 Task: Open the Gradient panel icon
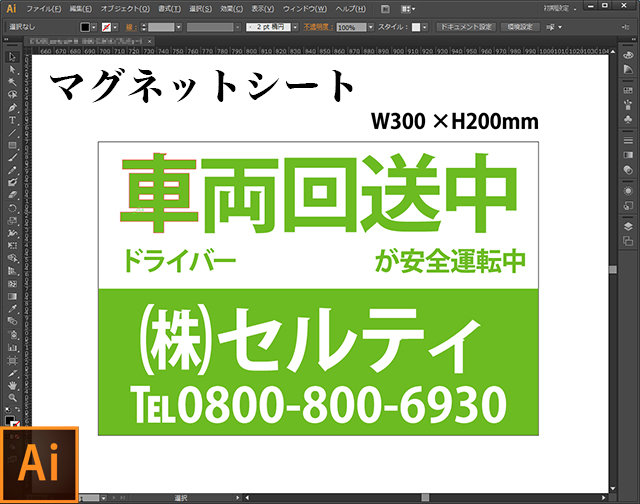point(628,155)
